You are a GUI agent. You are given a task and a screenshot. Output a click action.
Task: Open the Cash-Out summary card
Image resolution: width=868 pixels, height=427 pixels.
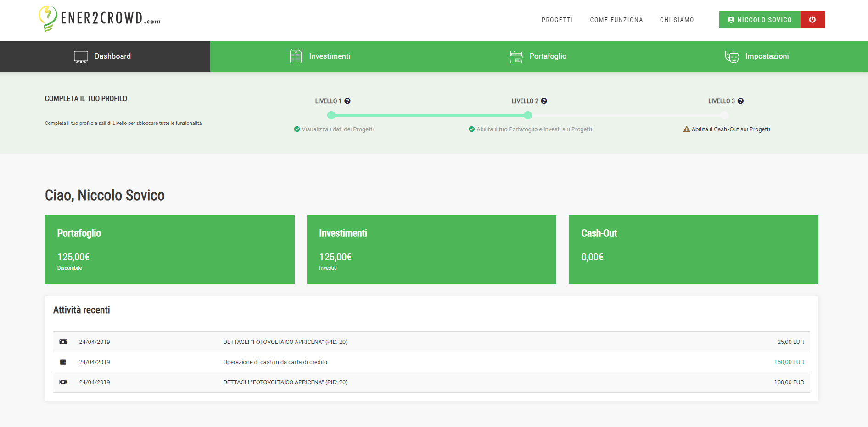693,249
